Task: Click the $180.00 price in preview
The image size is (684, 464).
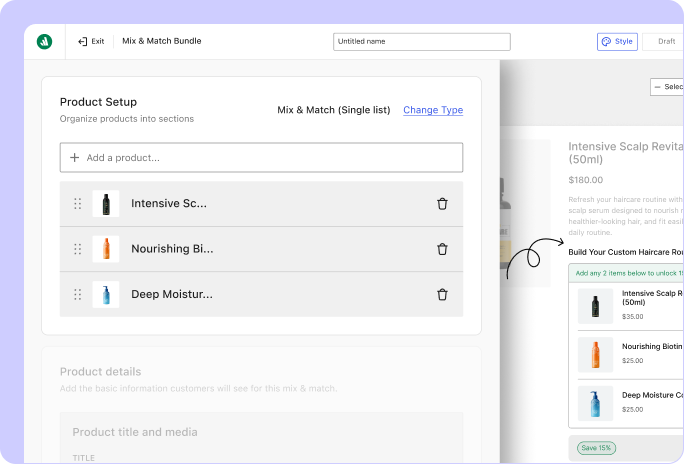Action: [585, 180]
